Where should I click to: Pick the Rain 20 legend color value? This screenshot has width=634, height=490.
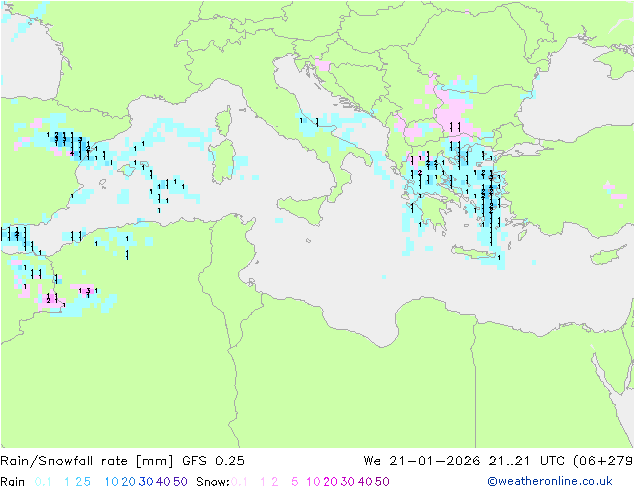[x=128, y=482]
